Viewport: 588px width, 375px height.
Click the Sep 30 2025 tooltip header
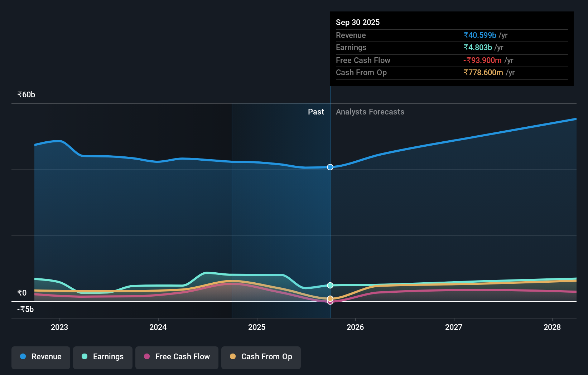(358, 22)
